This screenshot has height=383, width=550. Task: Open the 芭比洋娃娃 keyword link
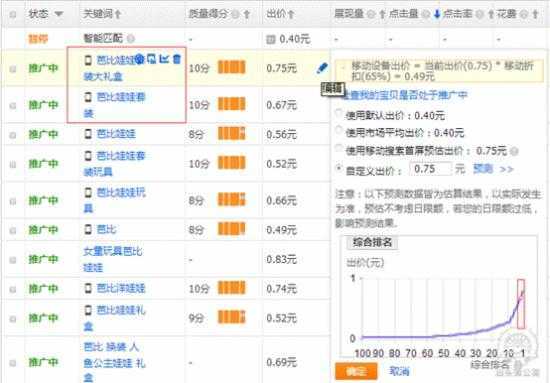(x=121, y=289)
